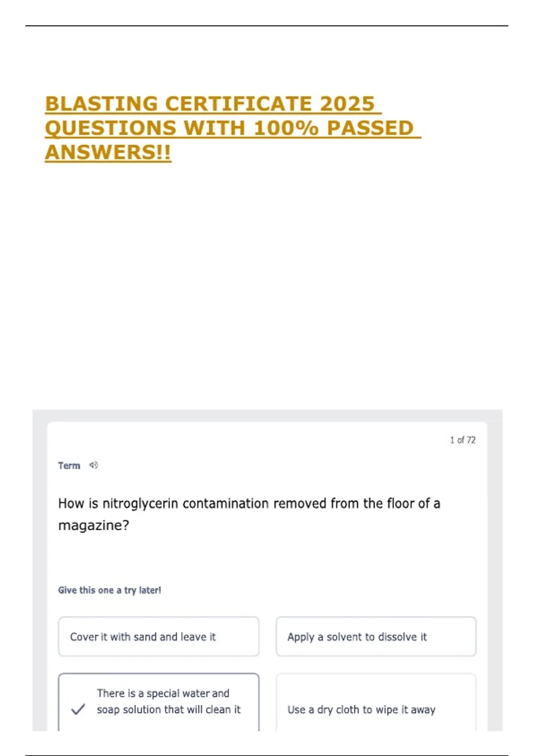The width and height of the screenshot is (534, 756).
Task: Click the word 'BLASTING' in the title
Action: pyautogui.click(x=101, y=104)
